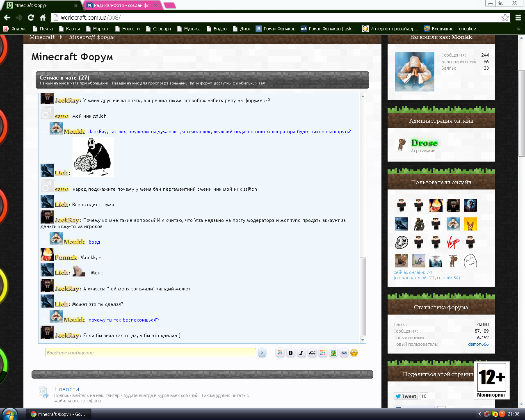Click the brain cartoon image in chat
Viewport: 525px width, 420px height.
(x=93, y=157)
